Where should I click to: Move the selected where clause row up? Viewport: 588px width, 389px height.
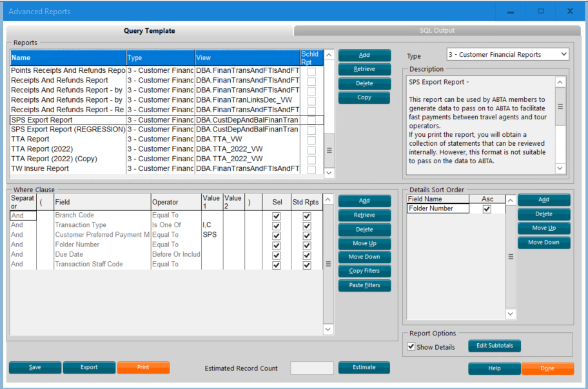point(364,243)
